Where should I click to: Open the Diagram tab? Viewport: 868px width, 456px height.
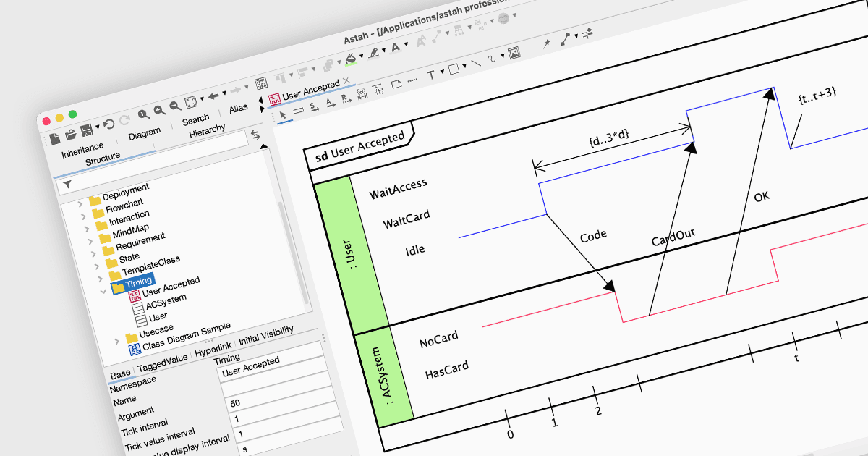pos(145,134)
